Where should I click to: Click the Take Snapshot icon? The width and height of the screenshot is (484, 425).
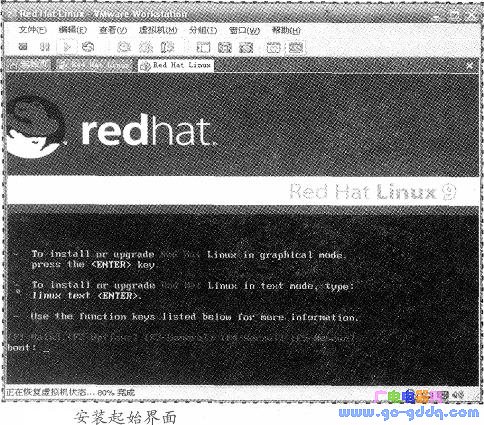click(124, 47)
